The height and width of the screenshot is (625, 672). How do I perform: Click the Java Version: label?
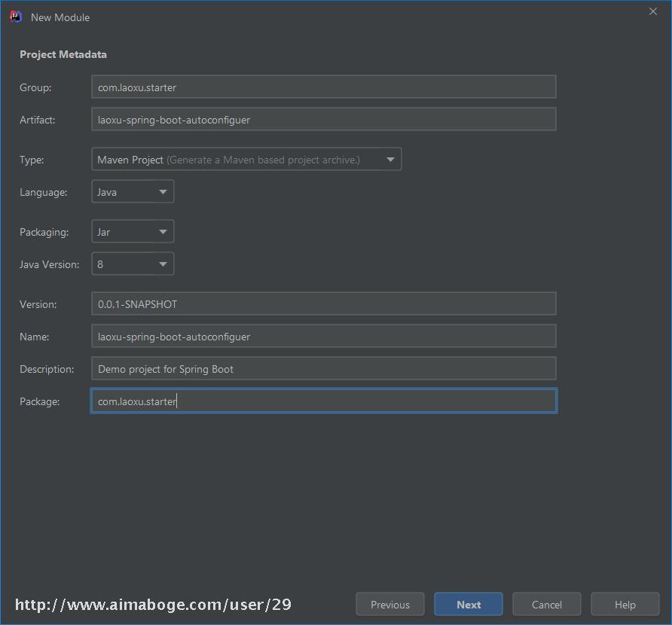(49, 265)
